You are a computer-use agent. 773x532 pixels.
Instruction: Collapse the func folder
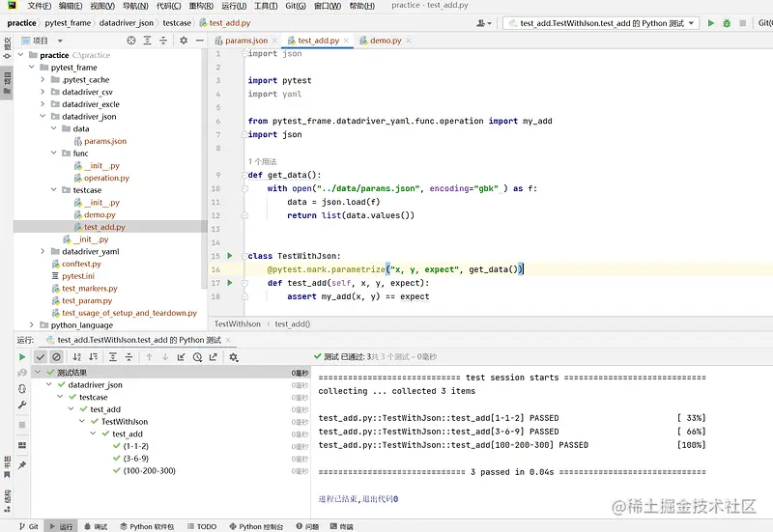pyautogui.click(x=54, y=154)
